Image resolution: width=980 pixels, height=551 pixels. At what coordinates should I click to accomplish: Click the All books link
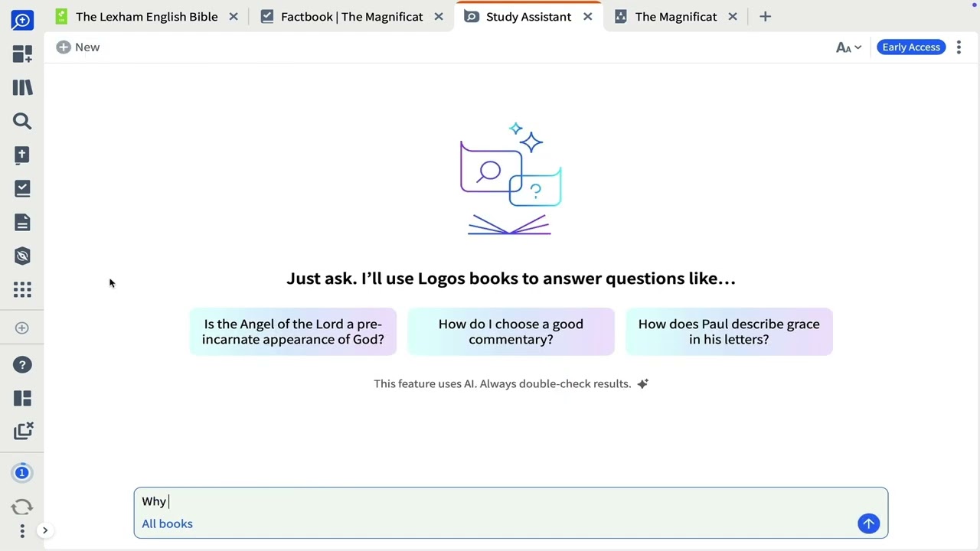167,523
